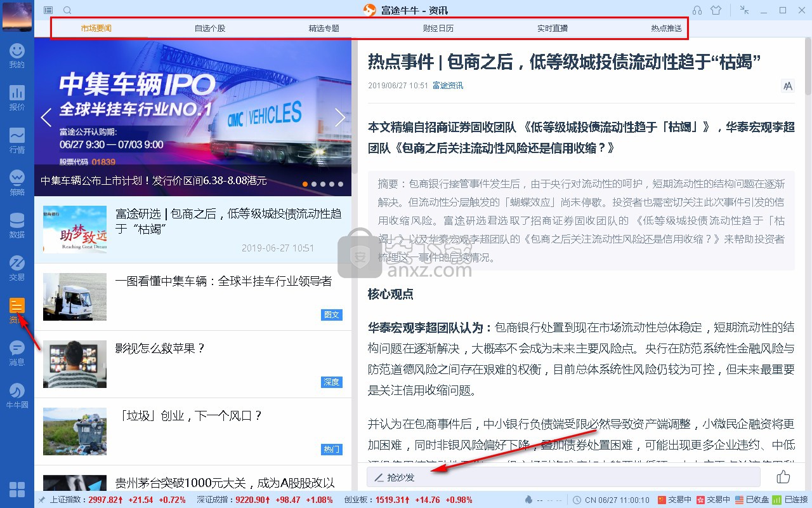Switch to 自选个股 tab
This screenshot has width=812, height=508.
210,29
